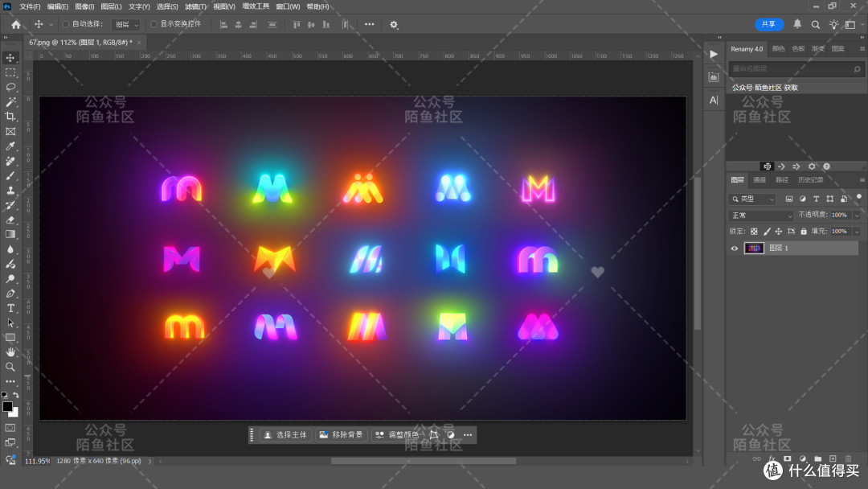Open the notifications bell
The image size is (868, 489).
(797, 24)
